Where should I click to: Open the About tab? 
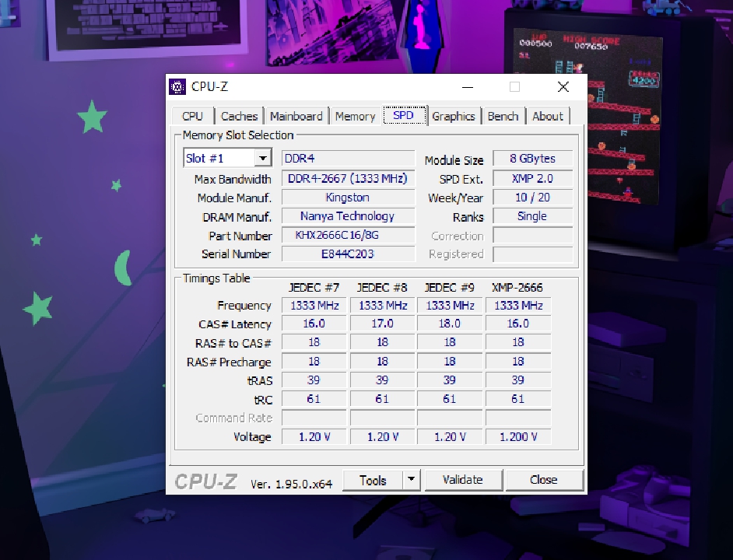548,116
